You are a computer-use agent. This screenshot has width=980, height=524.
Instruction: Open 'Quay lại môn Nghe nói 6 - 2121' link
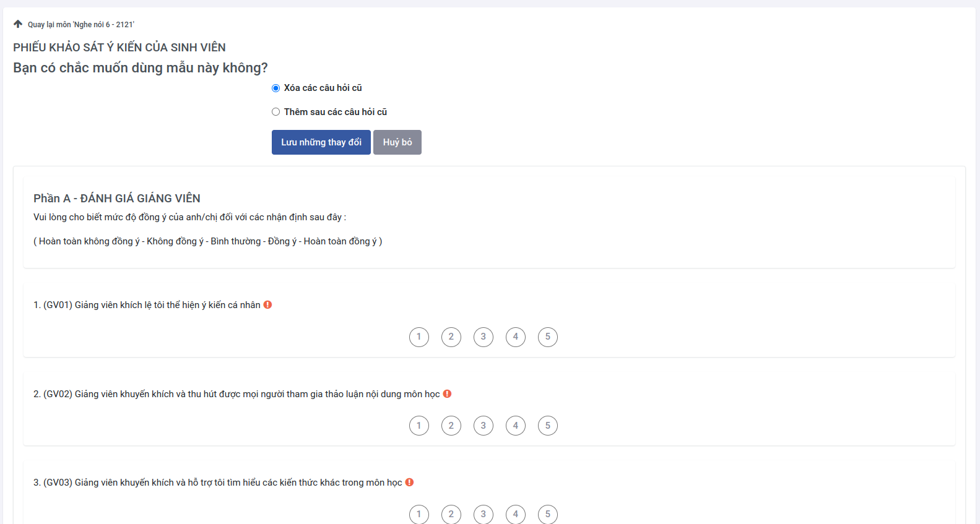click(x=80, y=25)
